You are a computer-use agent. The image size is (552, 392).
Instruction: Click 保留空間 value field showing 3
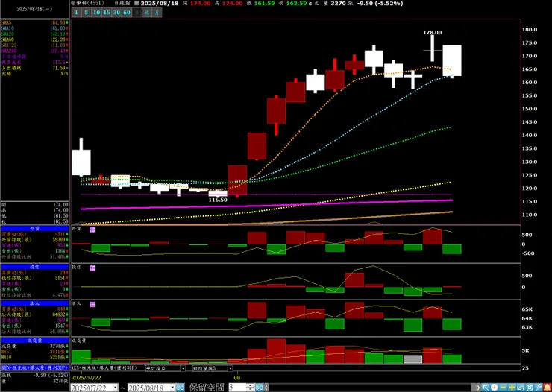click(x=238, y=388)
